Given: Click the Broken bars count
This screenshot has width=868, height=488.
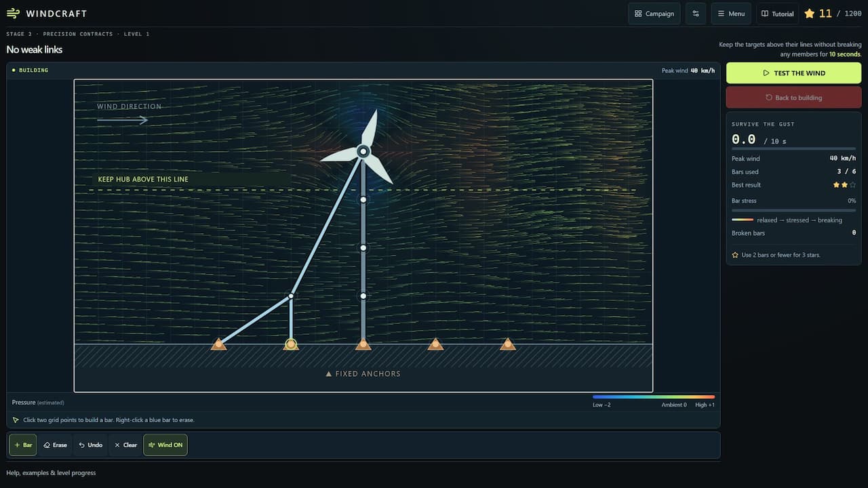Looking at the screenshot, I should [x=854, y=233].
